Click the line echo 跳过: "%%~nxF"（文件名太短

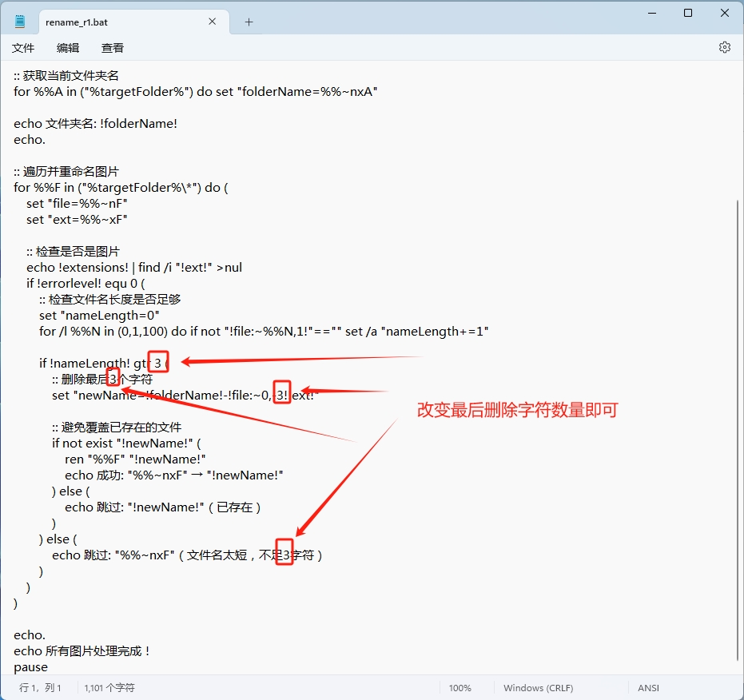pyautogui.click(x=188, y=555)
